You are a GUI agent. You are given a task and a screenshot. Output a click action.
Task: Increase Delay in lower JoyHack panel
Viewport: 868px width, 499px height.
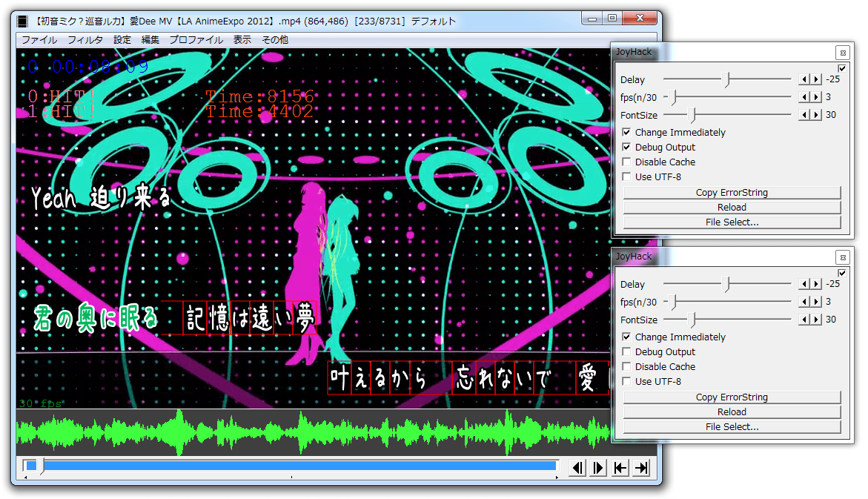point(816,283)
